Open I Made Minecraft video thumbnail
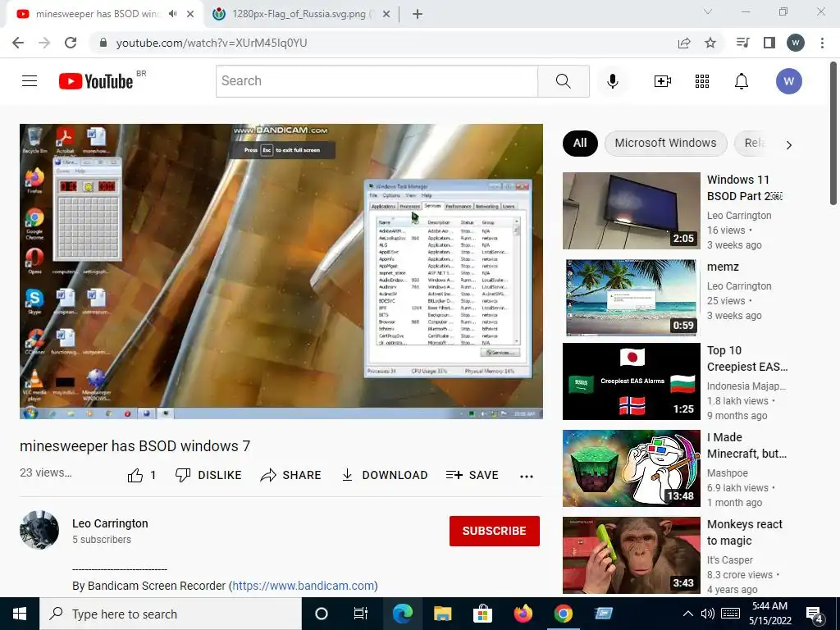Image resolution: width=840 pixels, height=630 pixels. pos(631,468)
